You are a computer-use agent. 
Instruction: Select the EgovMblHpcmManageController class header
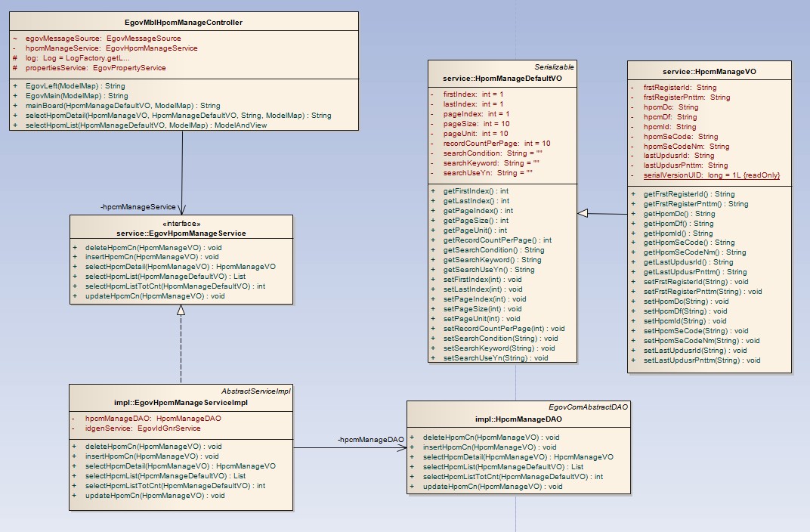click(x=184, y=23)
